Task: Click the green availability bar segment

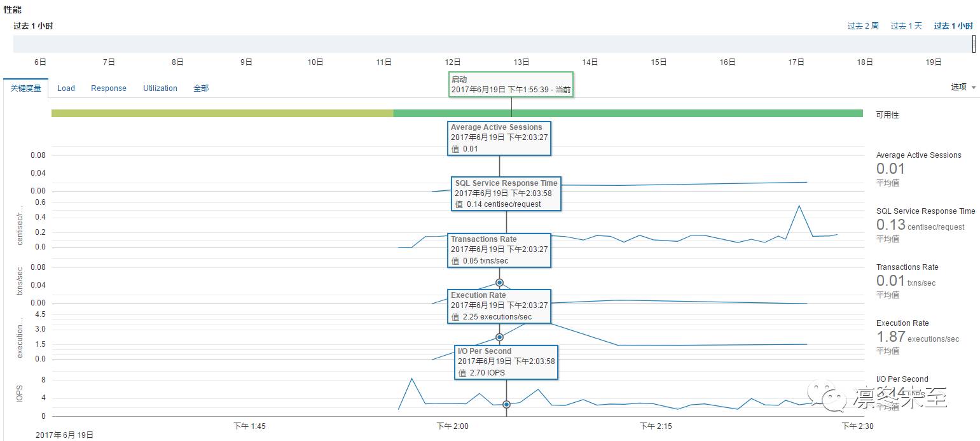Action: [x=628, y=113]
